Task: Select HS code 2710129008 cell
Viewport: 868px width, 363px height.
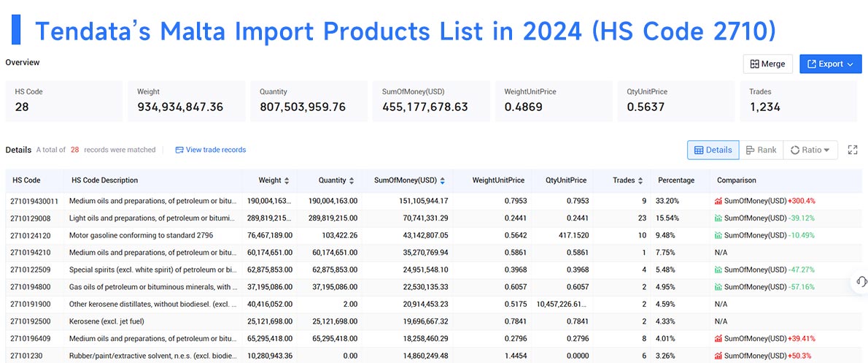Action: pos(31,218)
